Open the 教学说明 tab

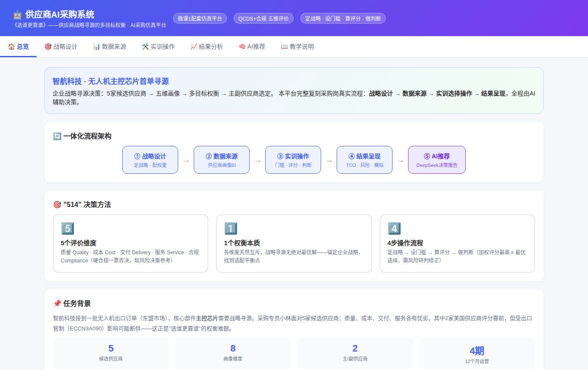[x=297, y=46]
